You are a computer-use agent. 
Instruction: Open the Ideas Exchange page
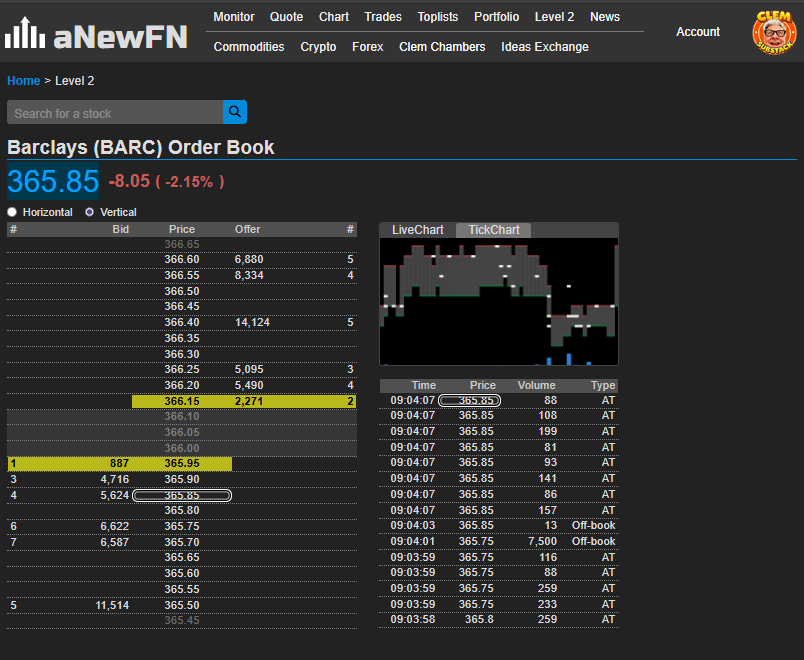click(545, 47)
